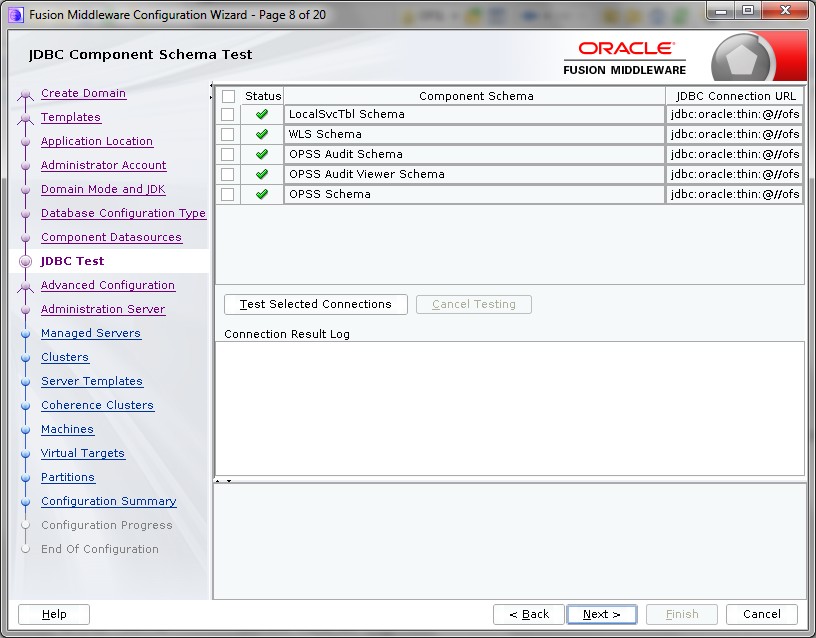Select the OPSS Audit Viewer Schema cell
816x638 pixels.
[x=474, y=174]
